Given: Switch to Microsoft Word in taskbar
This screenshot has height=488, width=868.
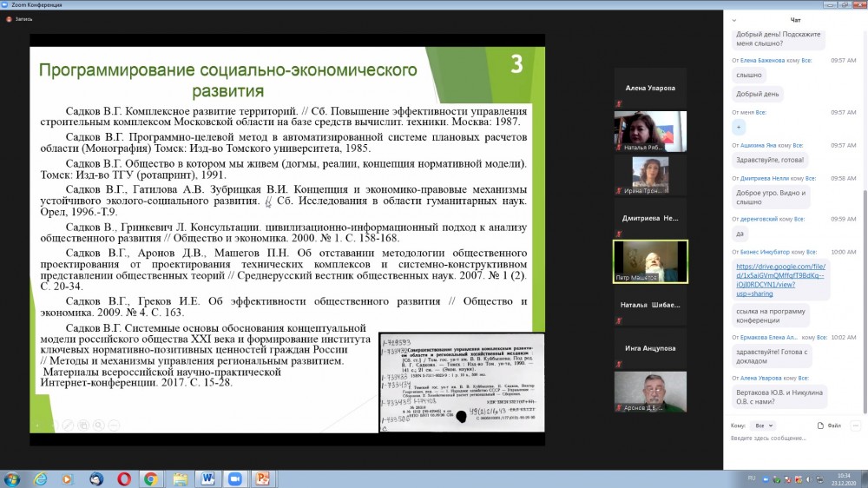Looking at the screenshot, I should pyautogui.click(x=207, y=478).
